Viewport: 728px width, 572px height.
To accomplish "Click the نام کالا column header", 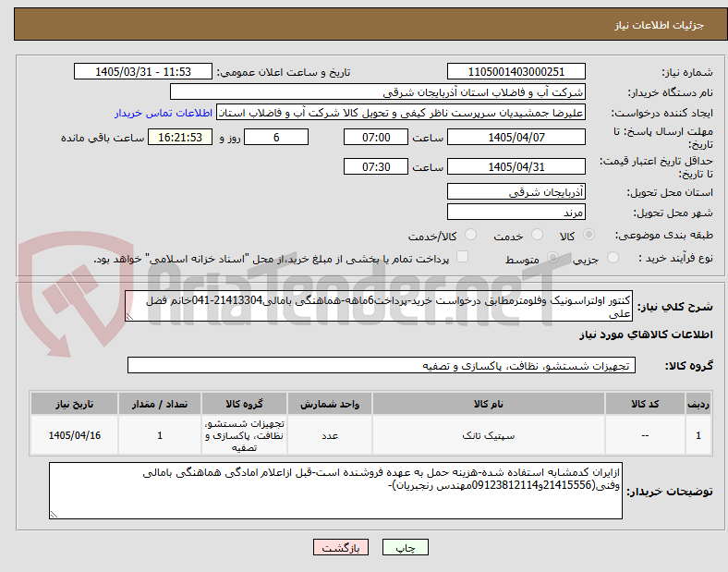I will pyautogui.click(x=489, y=404).
